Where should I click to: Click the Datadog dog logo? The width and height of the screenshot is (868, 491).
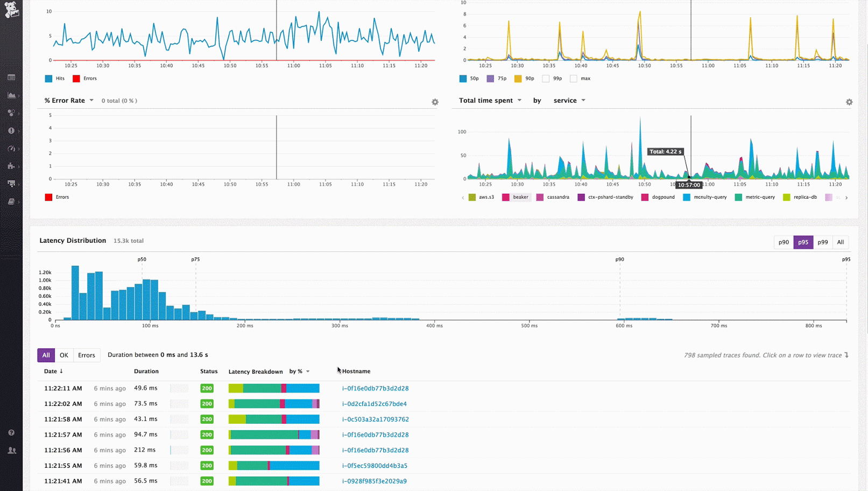pos(11,10)
